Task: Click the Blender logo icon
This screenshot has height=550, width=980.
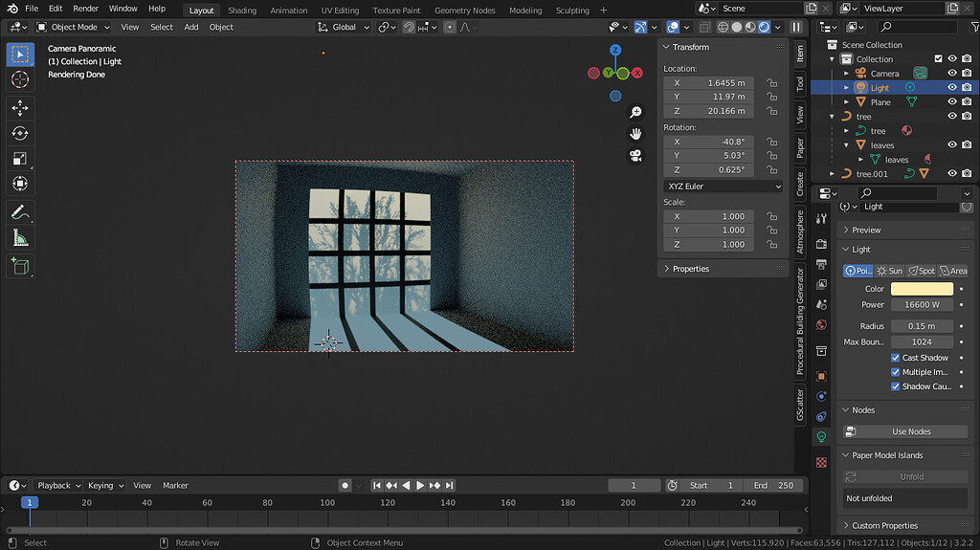Action: tap(11, 9)
